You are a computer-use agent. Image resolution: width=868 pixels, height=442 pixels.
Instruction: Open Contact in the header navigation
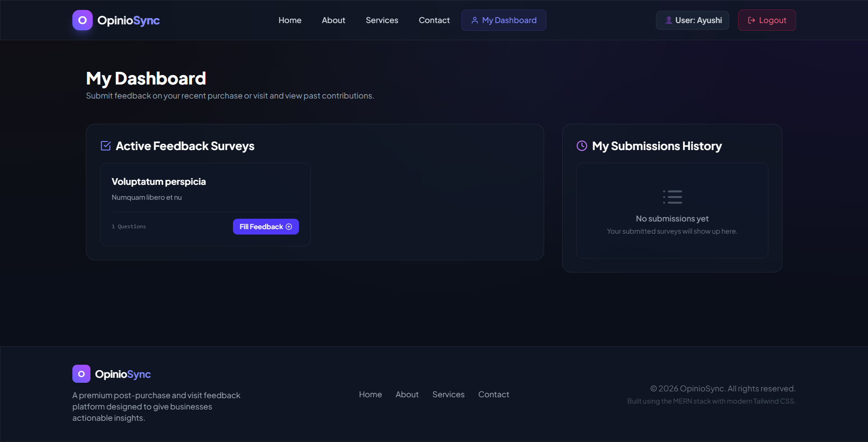click(x=434, y=20)
